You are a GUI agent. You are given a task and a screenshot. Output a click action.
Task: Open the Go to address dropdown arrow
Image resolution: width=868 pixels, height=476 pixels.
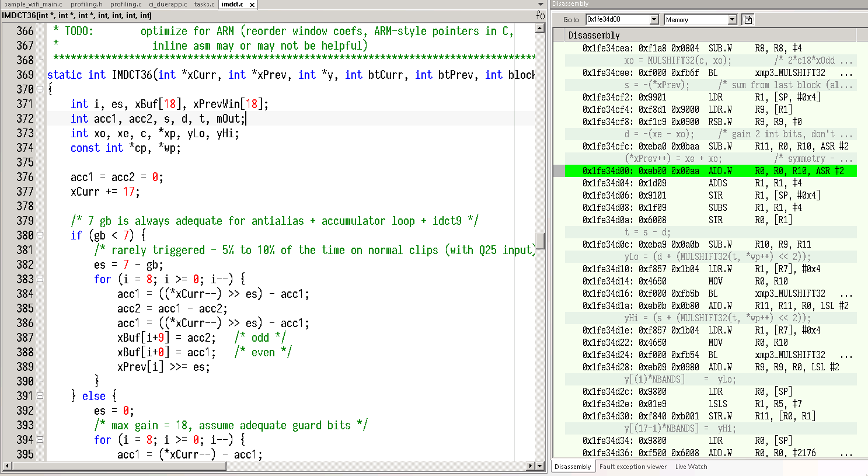click(x=654, y=19)
